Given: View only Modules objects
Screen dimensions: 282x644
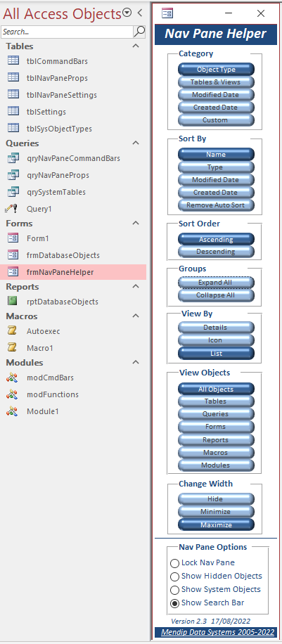Looking at the screenshot, I should tap(216, 465).
